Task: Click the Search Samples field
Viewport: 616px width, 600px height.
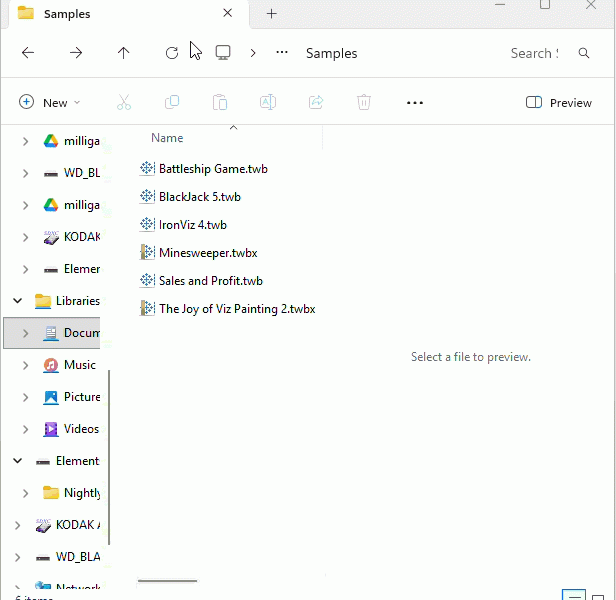Action: 534,53
